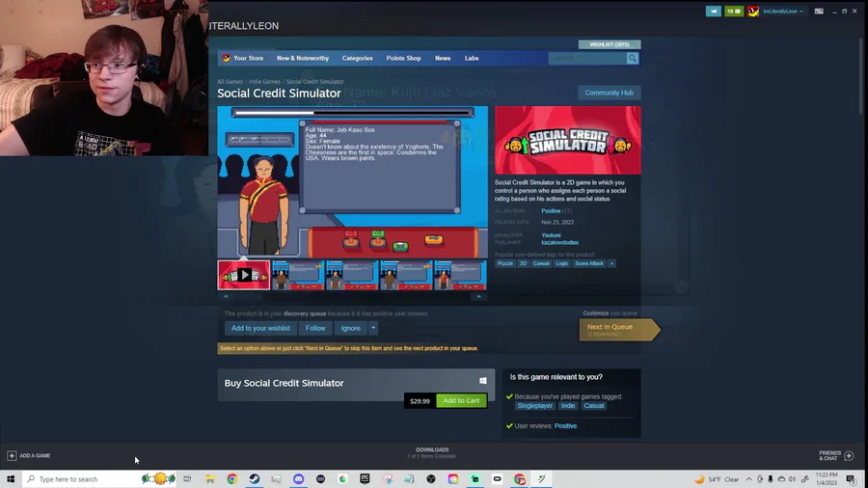
Task: Open the Positive user reviews link
Action: 565,426
